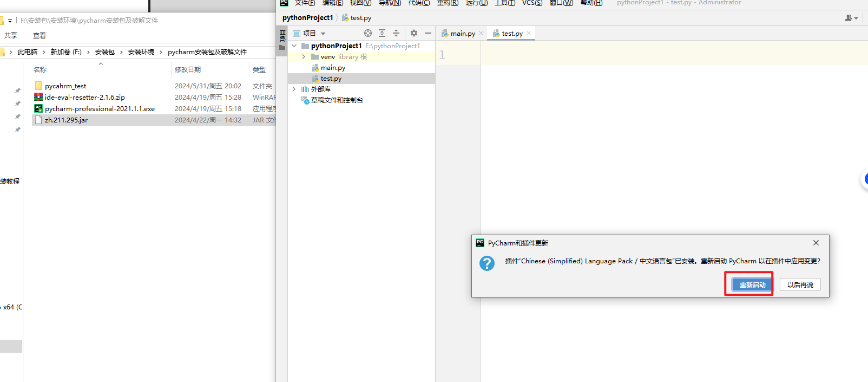Expand the venv folder node
The height and width of the screenshot is (382, 868).
[304, 57]
